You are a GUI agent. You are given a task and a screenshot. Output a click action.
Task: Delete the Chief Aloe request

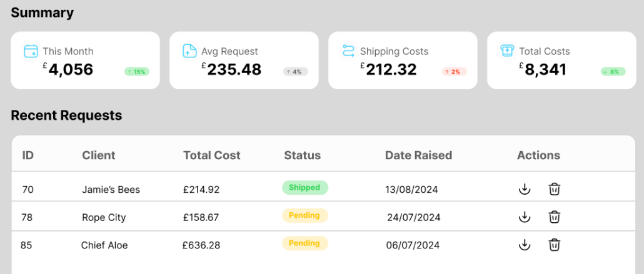tap(554, 245)
